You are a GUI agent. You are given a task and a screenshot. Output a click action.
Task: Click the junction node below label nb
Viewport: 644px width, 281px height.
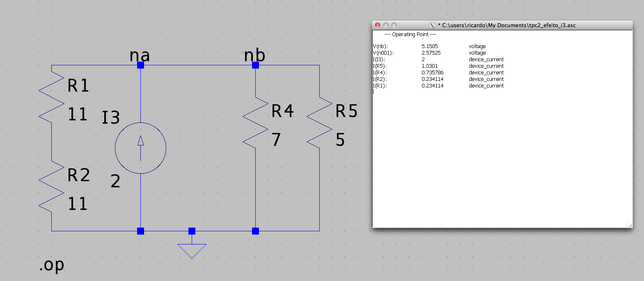coord(255,65)
